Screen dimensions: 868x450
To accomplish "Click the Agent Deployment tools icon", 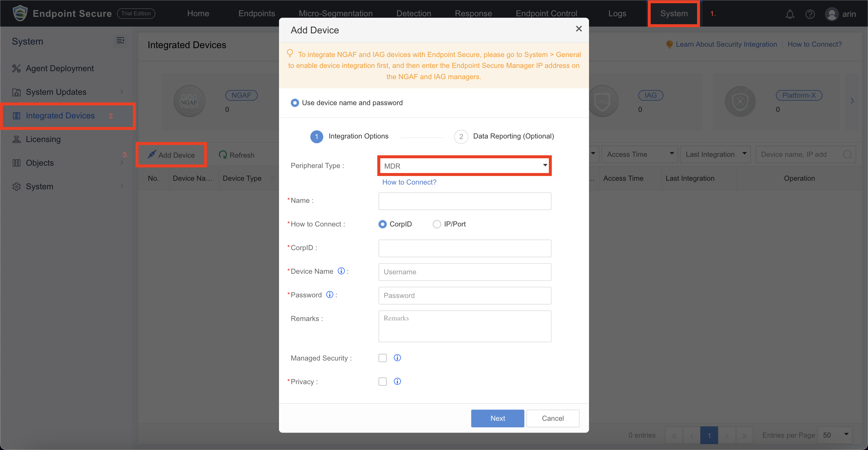I will click(16, 69).
